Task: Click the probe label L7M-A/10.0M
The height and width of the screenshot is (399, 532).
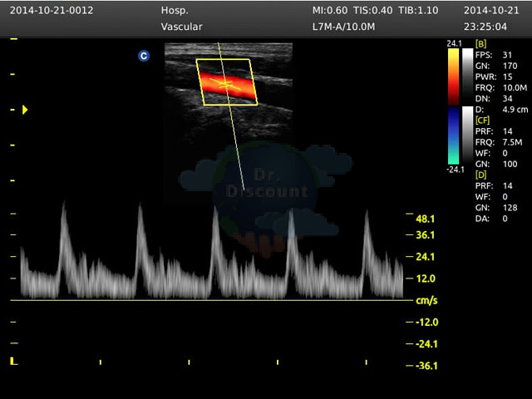Action: 343,27
